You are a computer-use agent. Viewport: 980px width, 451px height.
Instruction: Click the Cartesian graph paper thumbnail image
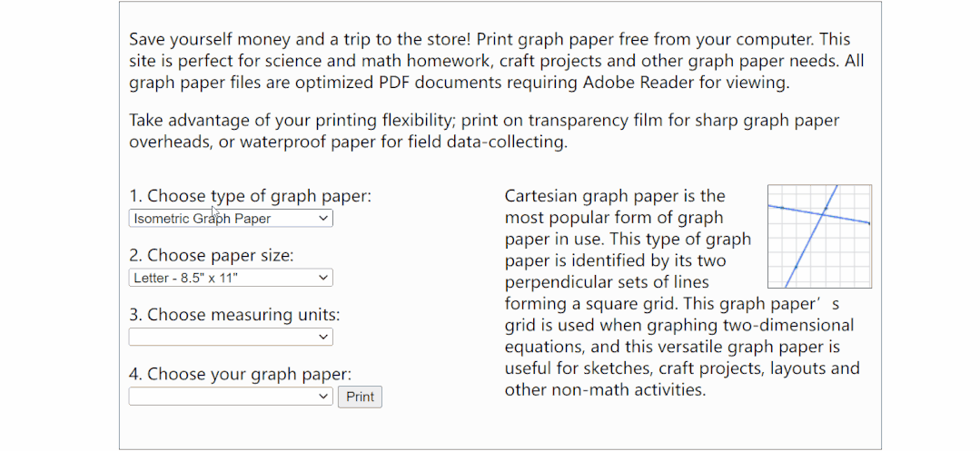pos(819,236)
